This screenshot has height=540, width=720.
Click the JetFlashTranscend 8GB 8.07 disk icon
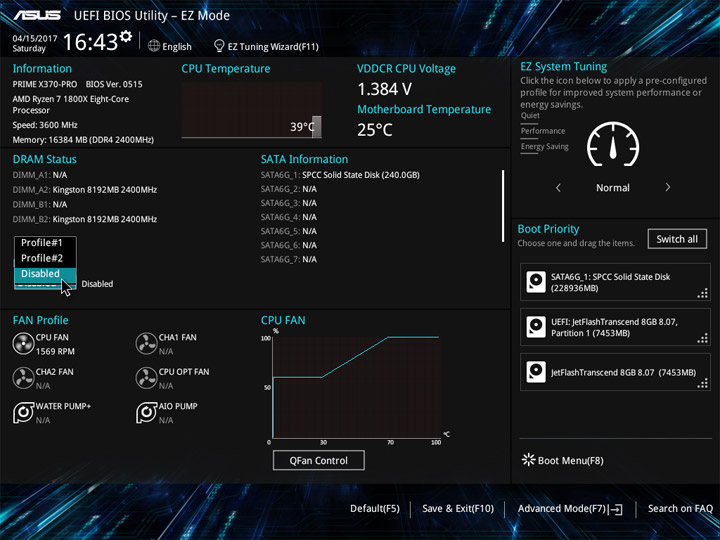click(x=536, y=372)
